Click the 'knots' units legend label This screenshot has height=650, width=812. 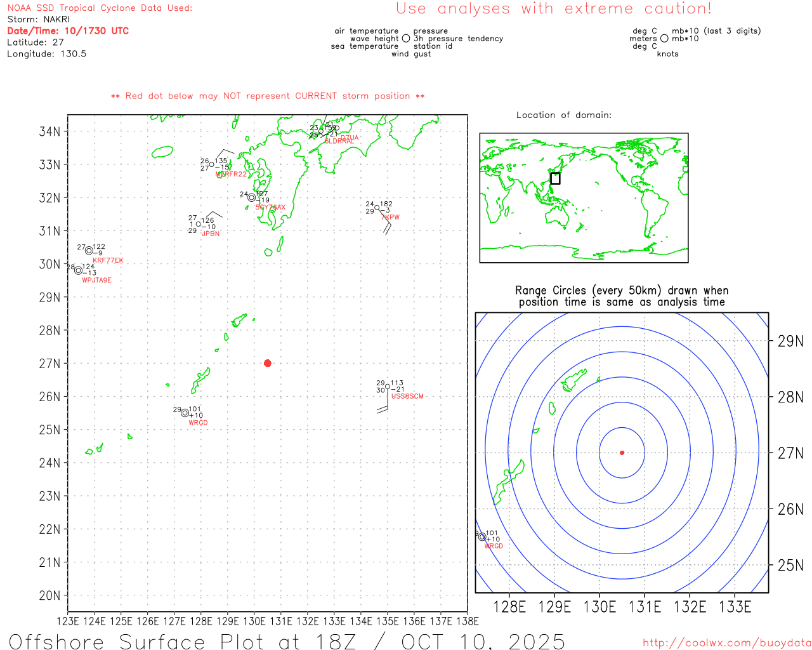click(x=667, y=53)
